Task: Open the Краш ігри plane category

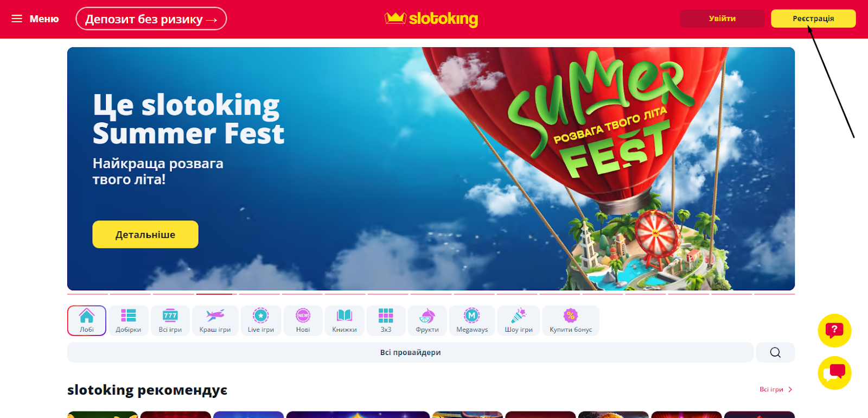Action: 215,321
